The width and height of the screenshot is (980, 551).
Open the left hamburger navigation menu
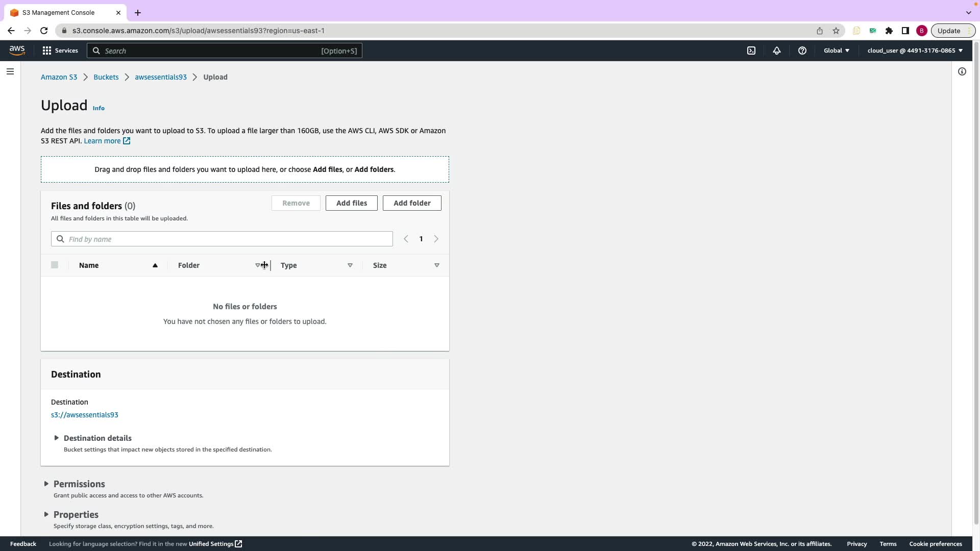click(10, 71)
